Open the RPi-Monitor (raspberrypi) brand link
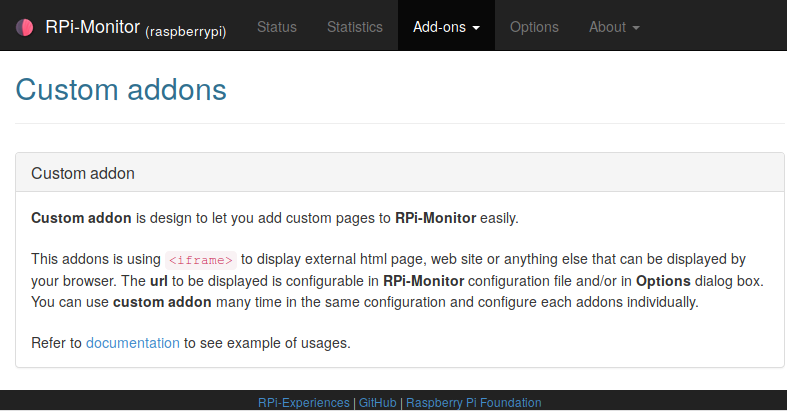The image size is (787, 411). coord(136,28)
